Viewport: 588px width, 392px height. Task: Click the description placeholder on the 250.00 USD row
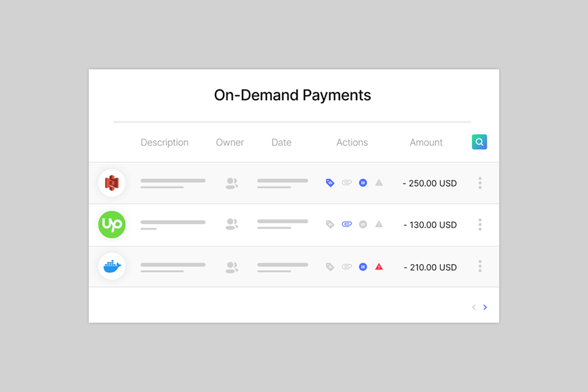(x=173, y=183)
